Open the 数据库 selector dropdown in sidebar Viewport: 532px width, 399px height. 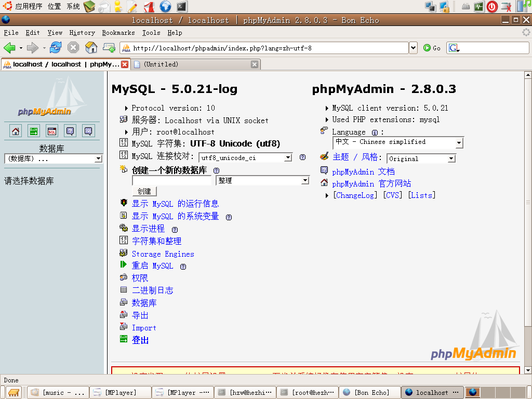click(x=54, y=158)
